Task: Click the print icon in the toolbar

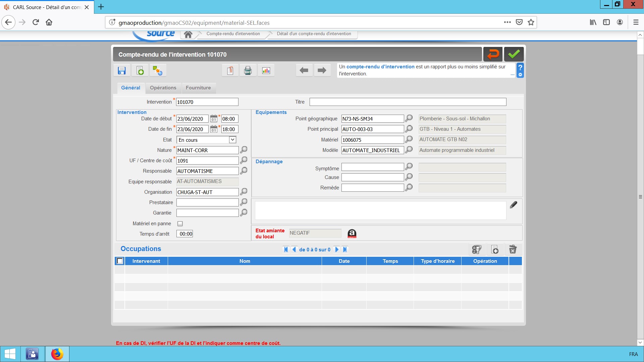Action: pyautogui.click(x=248, y=70)
